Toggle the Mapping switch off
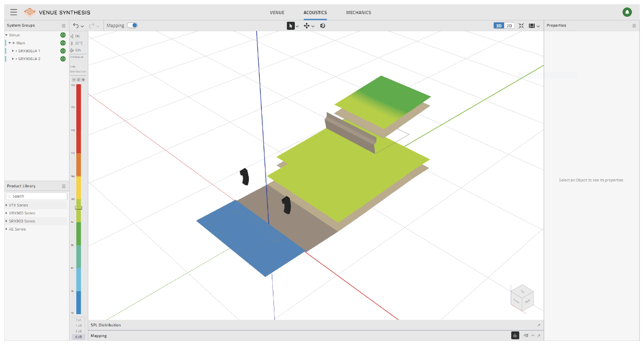Viewport: 644px width, 345px height. 132,25
